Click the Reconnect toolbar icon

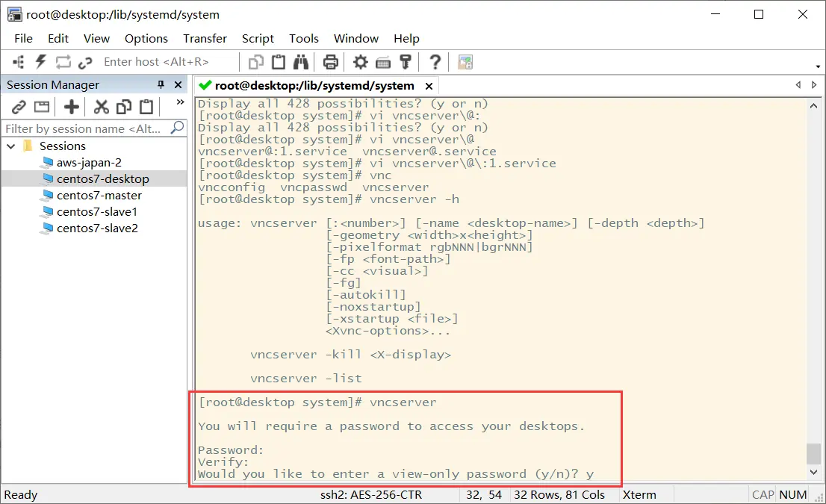click(x=63, y=62)
